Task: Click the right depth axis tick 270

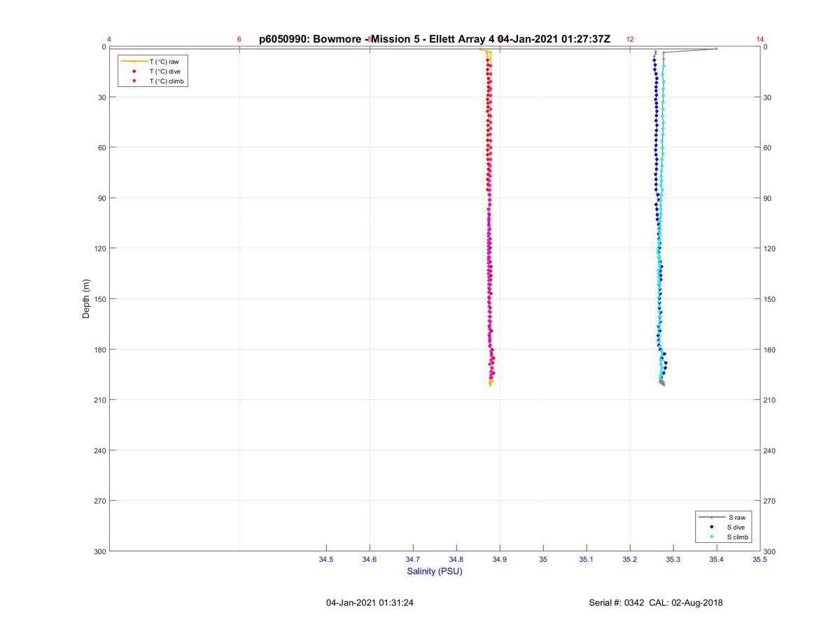Action: tap(770, 501)
